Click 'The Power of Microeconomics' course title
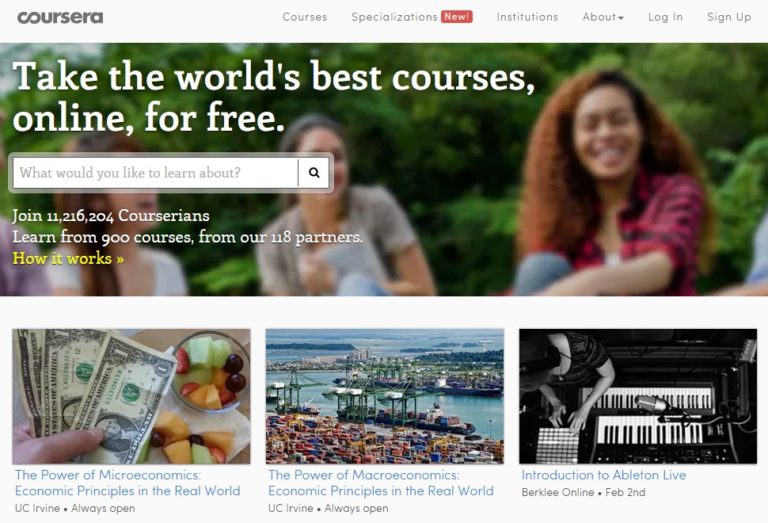Image resolution: width=768 pixels, height=523 pixels. pyautogui.click(x=127, y=483)
